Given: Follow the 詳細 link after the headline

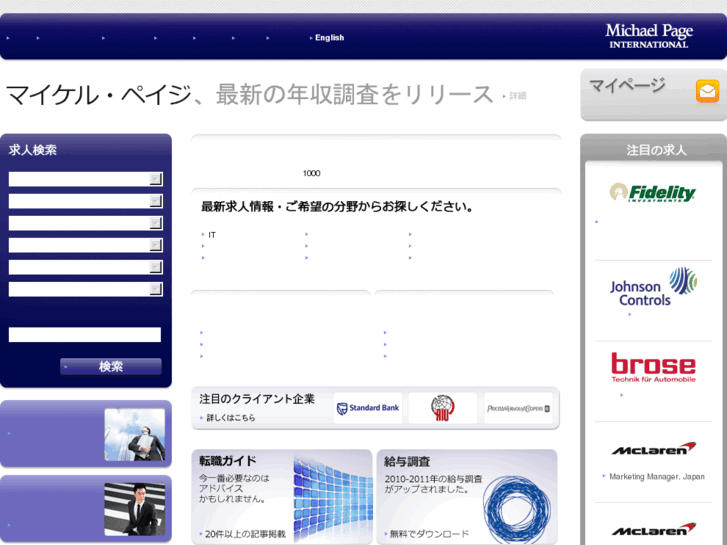Looking at the screenshot, I should [x=517, y=96].
